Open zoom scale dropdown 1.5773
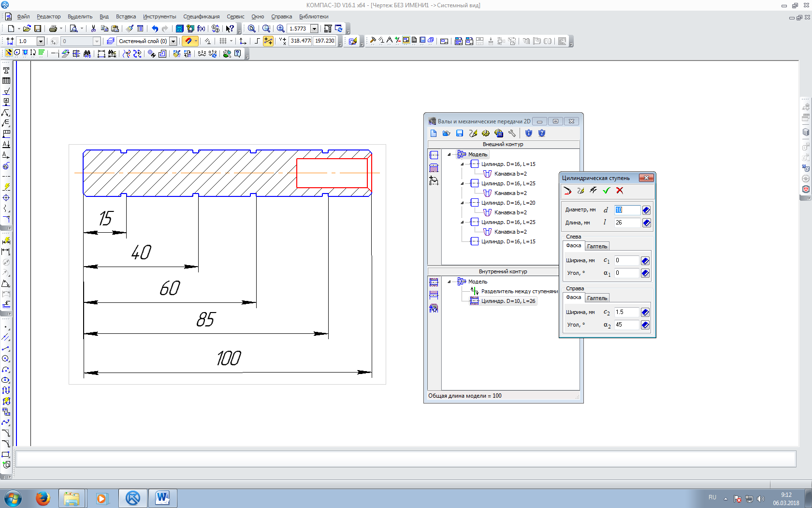 pyautogui.click(x=315, y=29)
